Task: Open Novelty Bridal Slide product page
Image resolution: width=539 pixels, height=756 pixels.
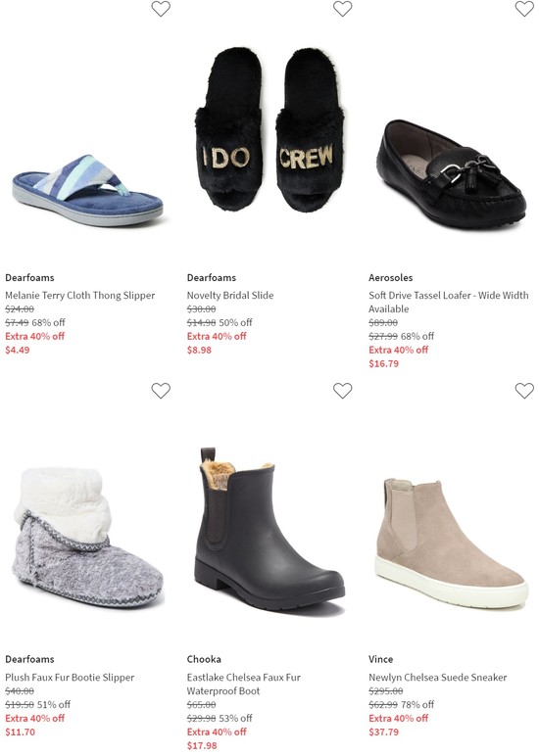Action: tap(230, 295)
